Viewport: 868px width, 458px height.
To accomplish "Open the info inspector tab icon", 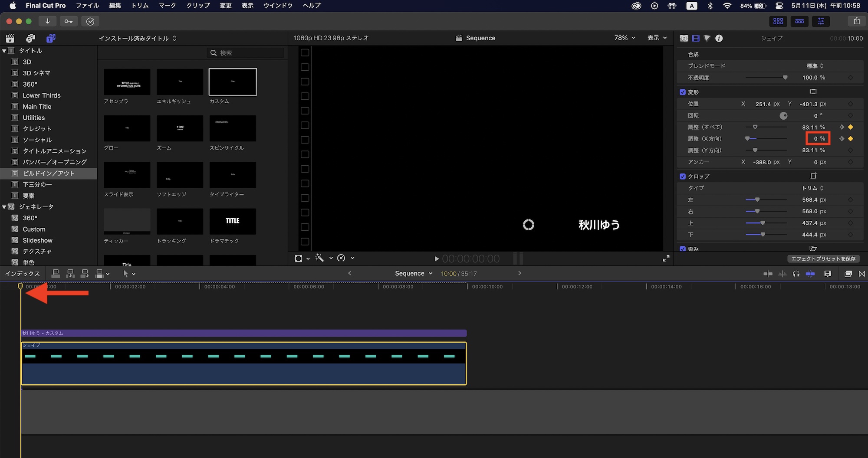I will pyautogui.click(x=719, y=38).
